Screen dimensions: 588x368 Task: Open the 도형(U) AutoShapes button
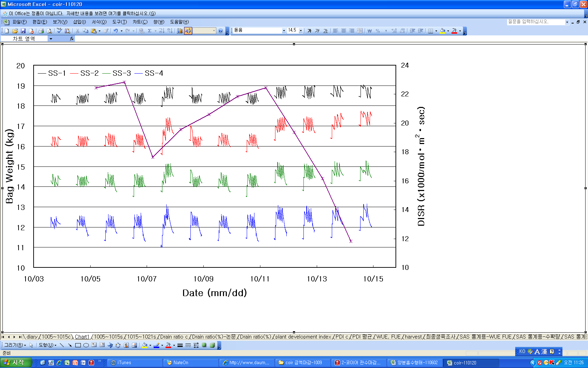coord(47,345)
